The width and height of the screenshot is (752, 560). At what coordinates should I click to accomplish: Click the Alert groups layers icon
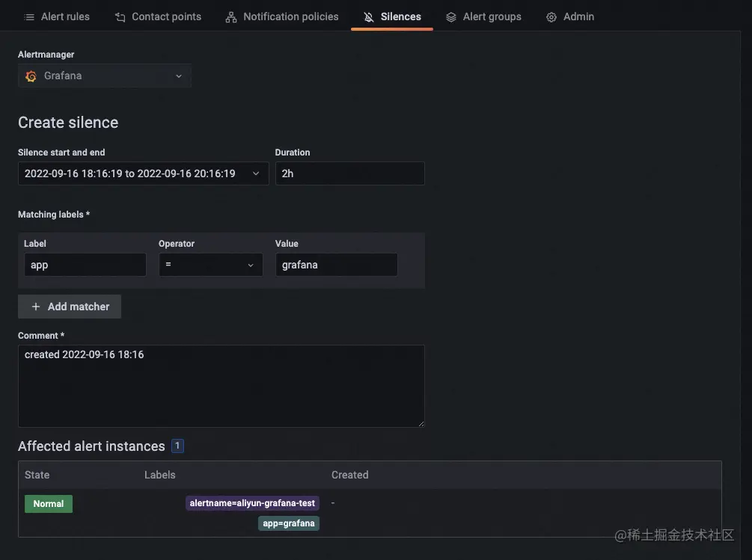tap(450, 17)
